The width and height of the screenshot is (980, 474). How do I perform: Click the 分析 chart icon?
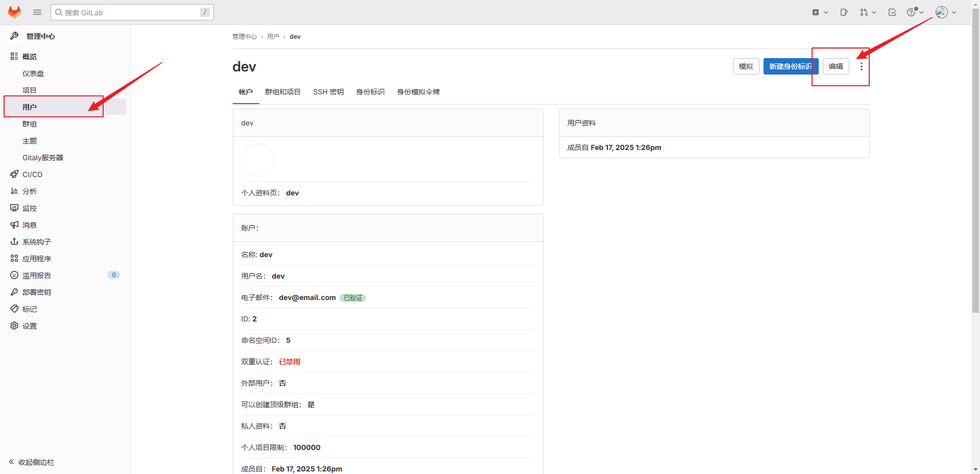(14, 191)
